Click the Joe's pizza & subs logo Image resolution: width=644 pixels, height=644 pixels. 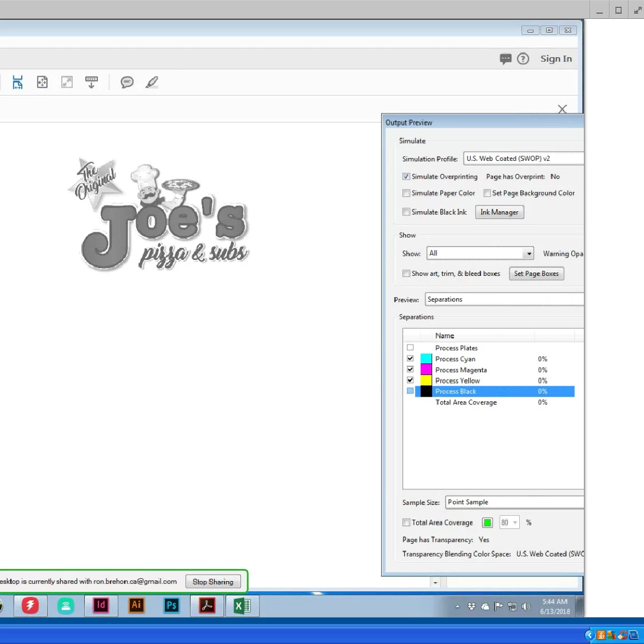tap(159, 215)
